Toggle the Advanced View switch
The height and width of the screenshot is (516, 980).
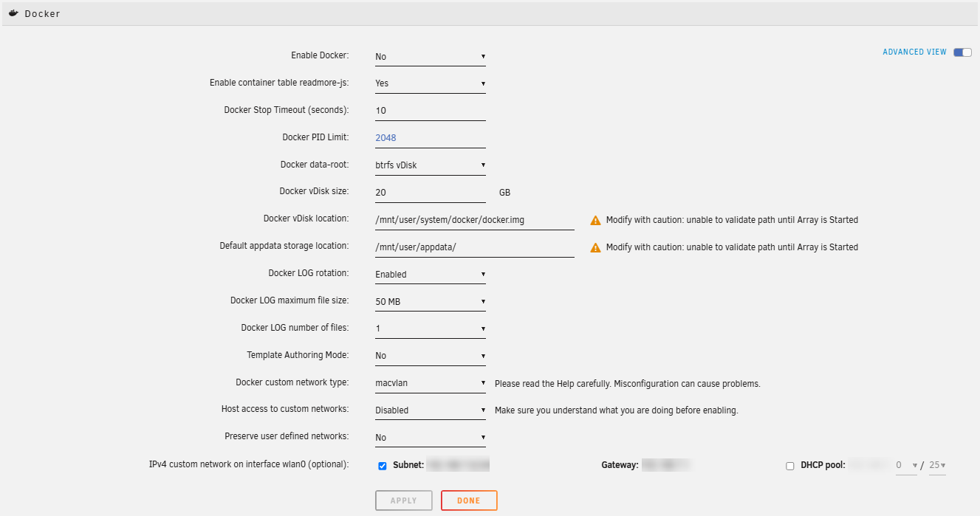pos(961,52)
